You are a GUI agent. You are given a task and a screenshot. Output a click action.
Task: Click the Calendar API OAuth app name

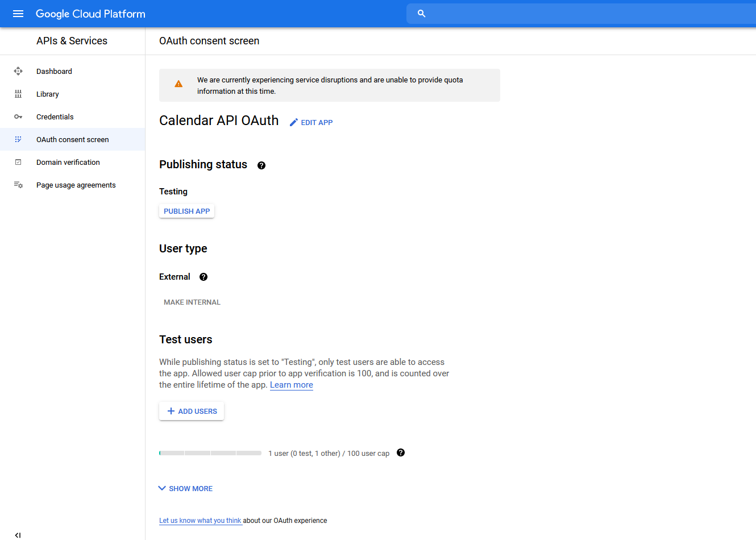point(219,121)
